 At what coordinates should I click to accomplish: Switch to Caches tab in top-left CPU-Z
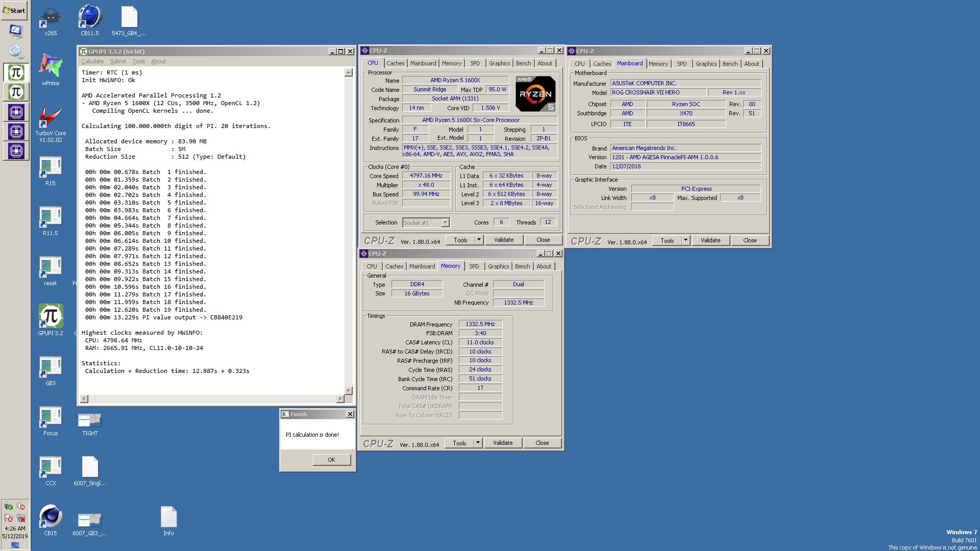[395, 63]
